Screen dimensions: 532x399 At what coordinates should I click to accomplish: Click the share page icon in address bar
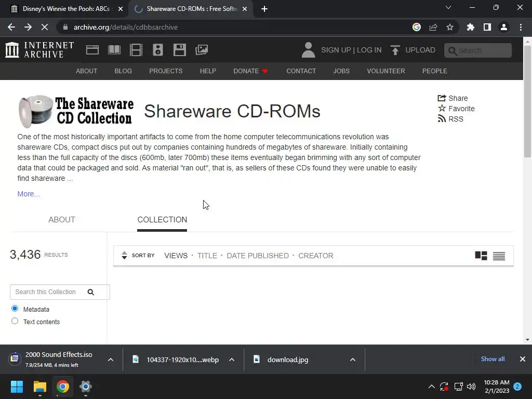pos(433,27)
